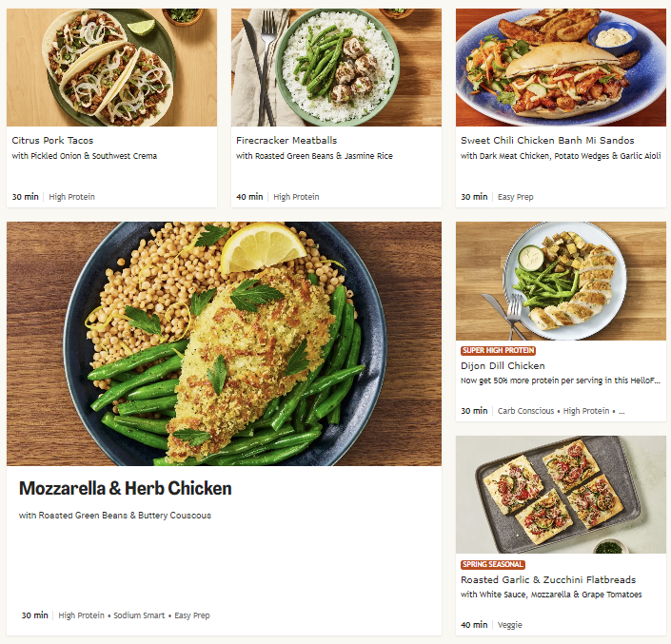View the Sweet Chili Chicken Banh Mi photo
The image size is (671, 644).
[561, 67]
